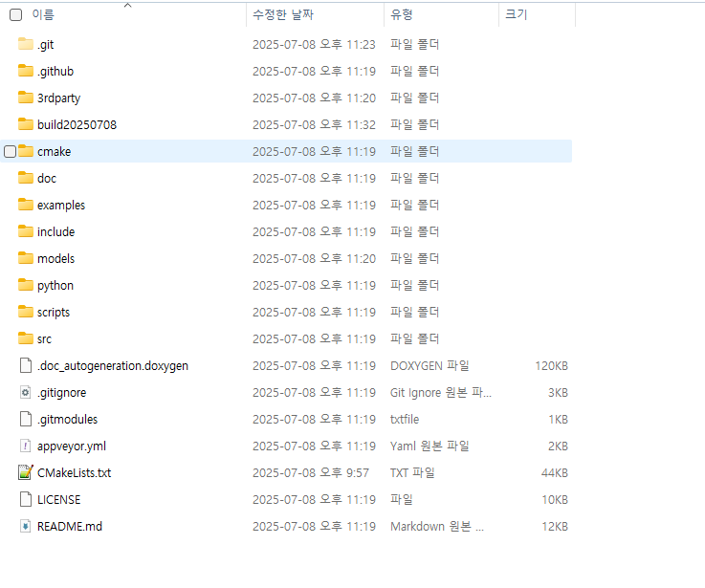Open the .git folder icon

point(26,44)
